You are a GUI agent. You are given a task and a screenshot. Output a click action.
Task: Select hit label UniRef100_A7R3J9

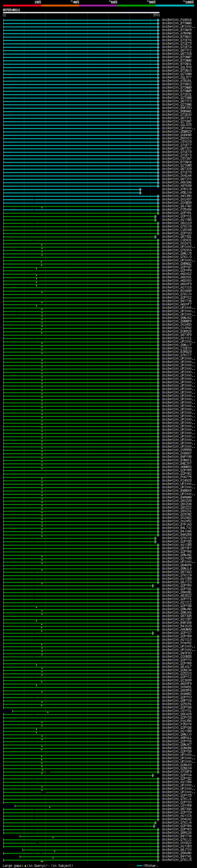pyautogui.click(x=176, y=189)
